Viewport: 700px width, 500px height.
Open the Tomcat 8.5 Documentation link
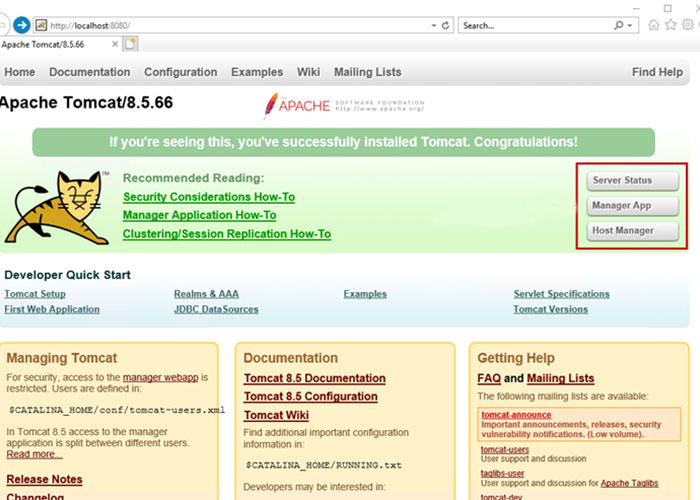pyautogui.click(x=315, y=378)
